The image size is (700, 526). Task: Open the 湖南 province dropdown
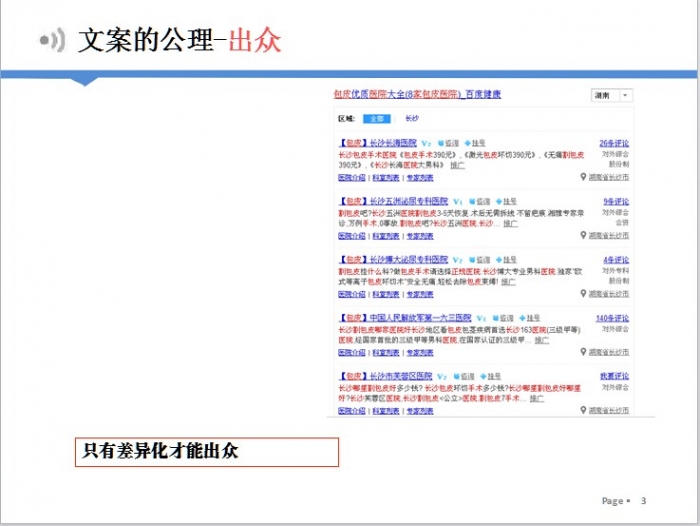pos(611,95)
